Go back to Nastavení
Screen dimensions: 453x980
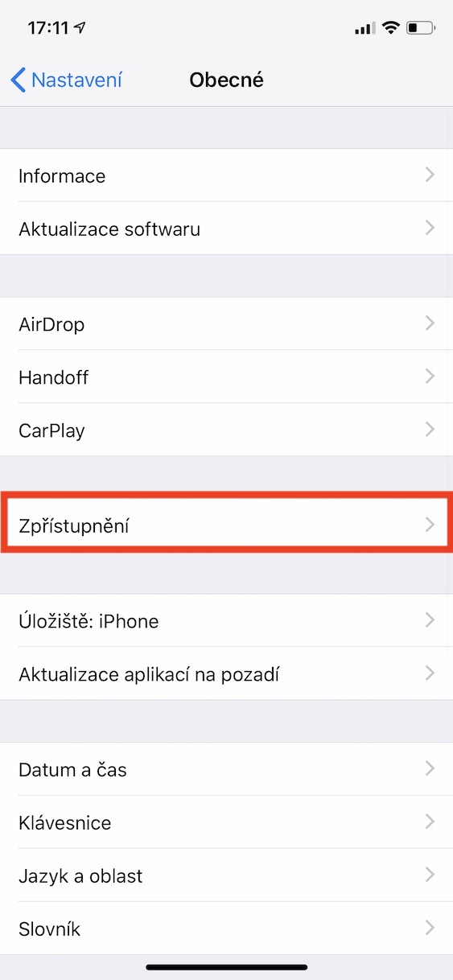coord(67,80)
